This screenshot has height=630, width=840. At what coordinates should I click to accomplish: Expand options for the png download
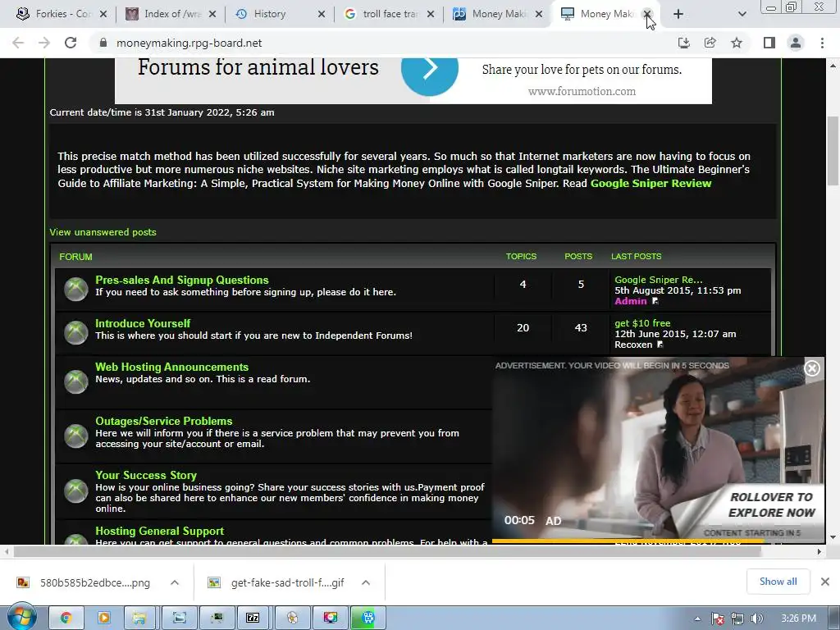point(175,582)
